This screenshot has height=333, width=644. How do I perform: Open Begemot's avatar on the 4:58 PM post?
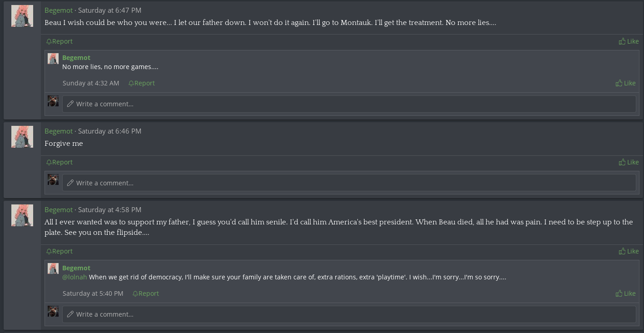(22, 215)
